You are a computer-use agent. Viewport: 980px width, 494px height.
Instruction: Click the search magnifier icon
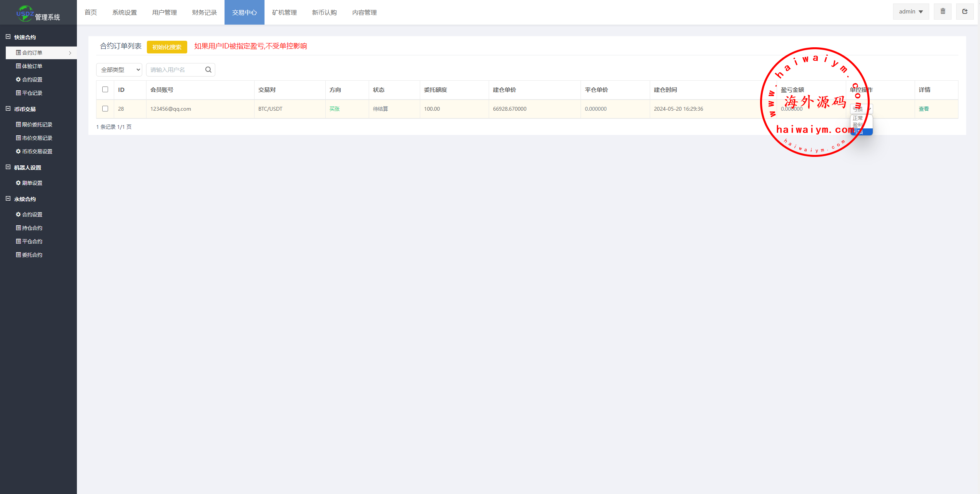[208, 70]
